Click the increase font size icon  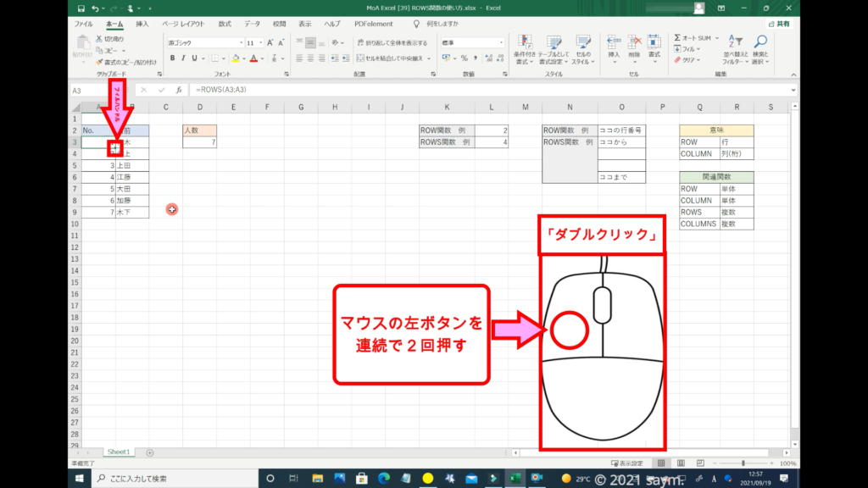[x=270, y=42]
